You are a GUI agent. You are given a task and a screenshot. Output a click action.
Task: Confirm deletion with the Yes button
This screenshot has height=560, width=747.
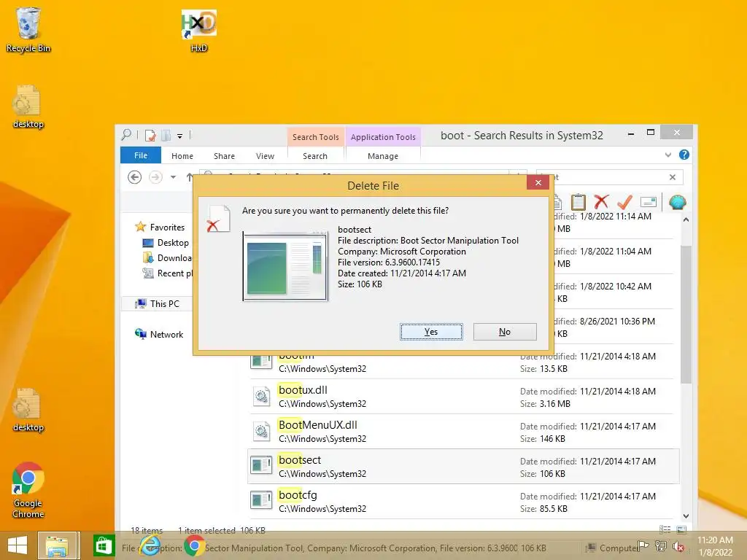point(431,332)
